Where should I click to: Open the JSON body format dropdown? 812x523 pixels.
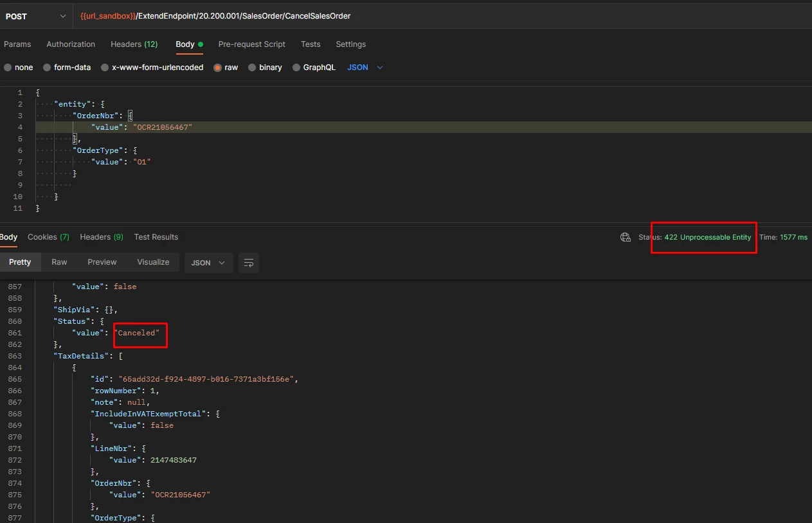point(365,67)
